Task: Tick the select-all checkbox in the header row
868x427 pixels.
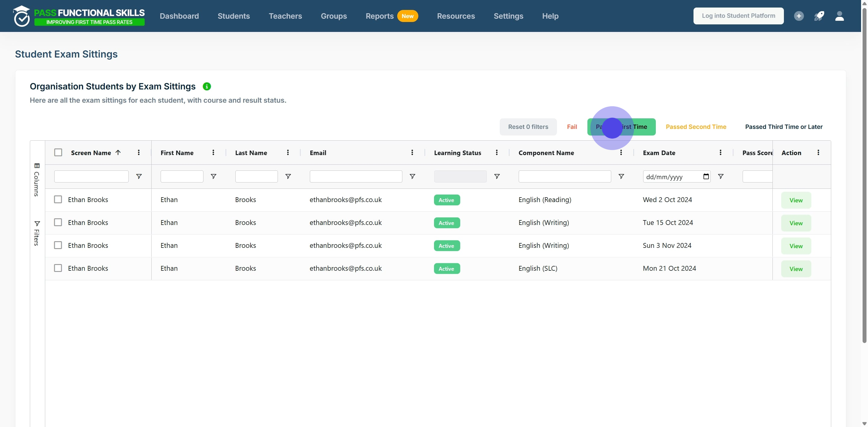Action: (58, 153)
